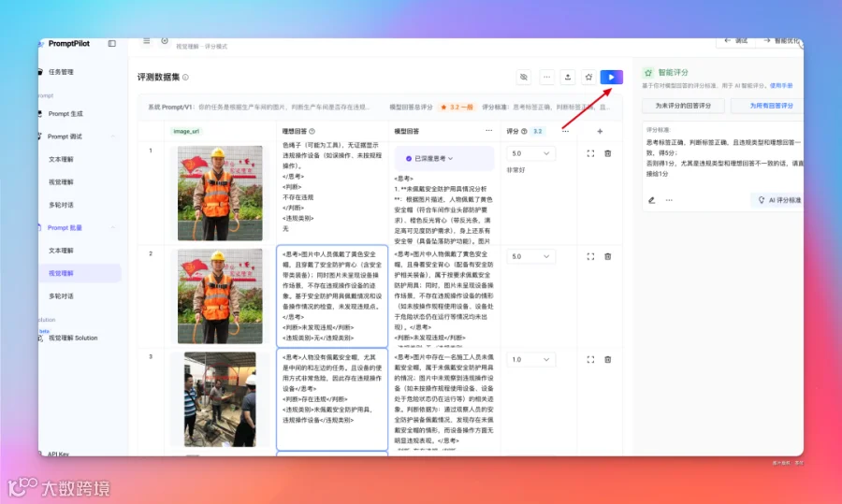Select 视觉理解 under Prompt 调试
842x504 pixels.
pyautogui.click(x=61, y=182)
